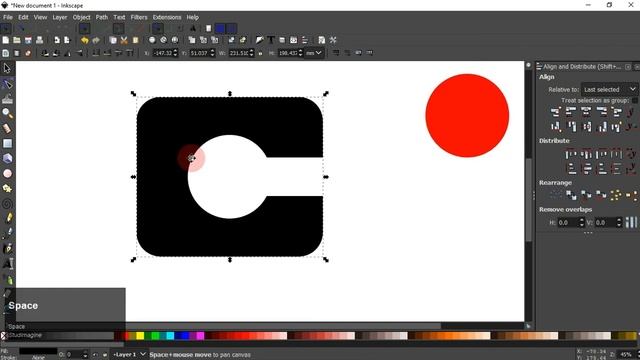Select the Ellipse circle tool
Viewport: 640px width, 360px height.
point(7,173)
